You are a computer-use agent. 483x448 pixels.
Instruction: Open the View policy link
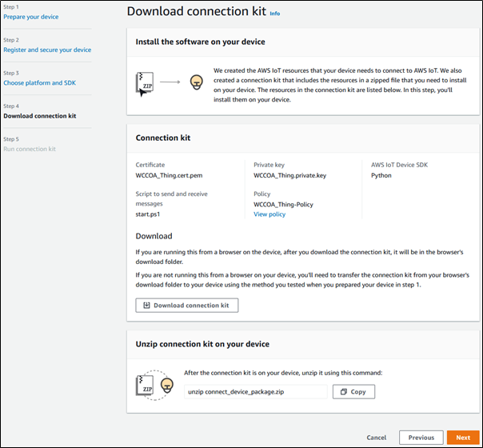click(x=271, y=214)
